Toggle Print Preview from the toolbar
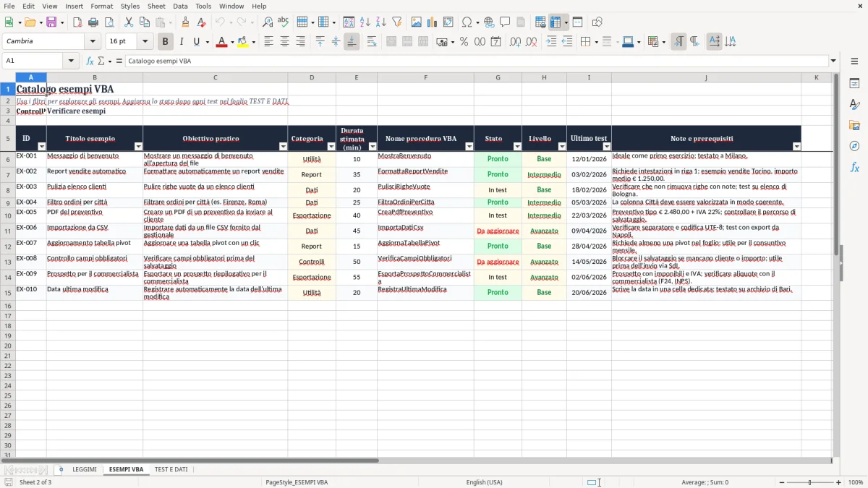 (x=109, y=22)
